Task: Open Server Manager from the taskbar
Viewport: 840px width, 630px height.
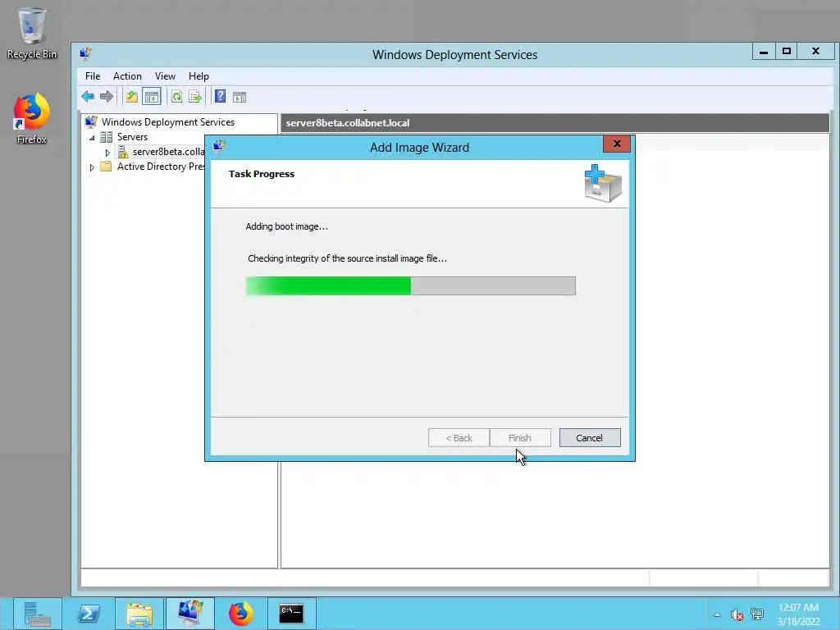Action: pos(37,614)
